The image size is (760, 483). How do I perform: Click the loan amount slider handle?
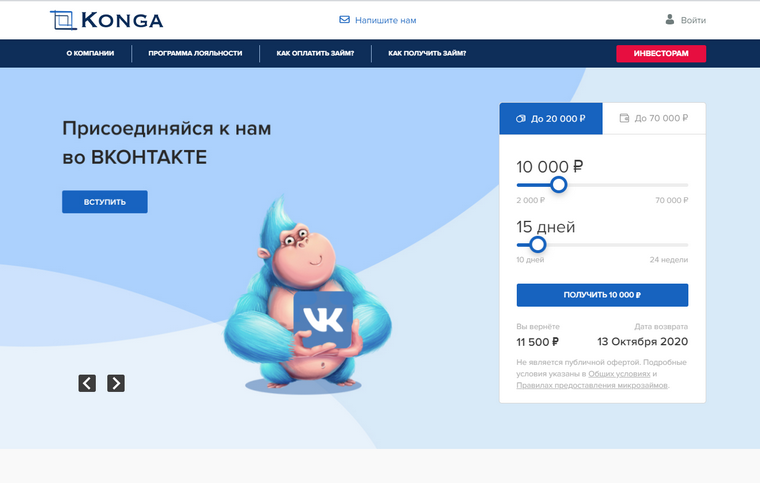[558, 185]
